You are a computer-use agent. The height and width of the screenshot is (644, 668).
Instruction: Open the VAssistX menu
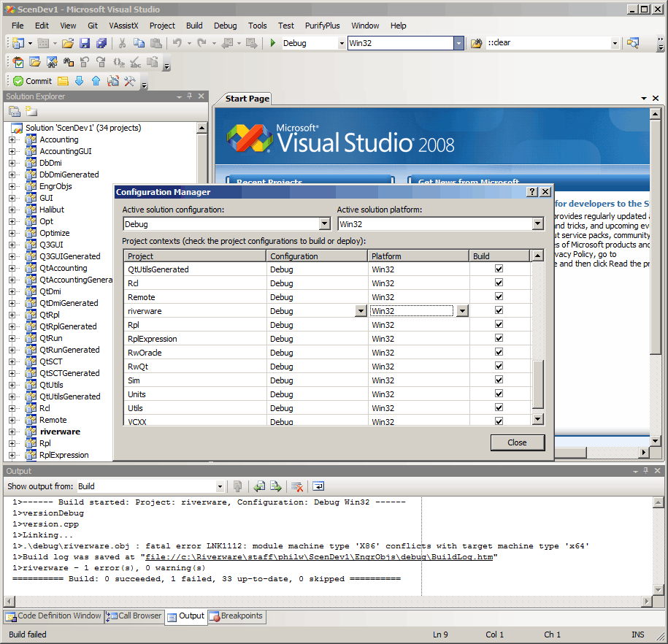[x=123, y=26]
